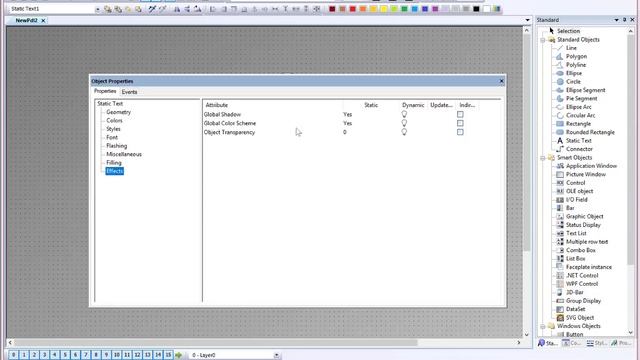Select Filling in the property tree
Image resolution: width=640 pixels, height=360 pixels.
click(x=114, y=163)
